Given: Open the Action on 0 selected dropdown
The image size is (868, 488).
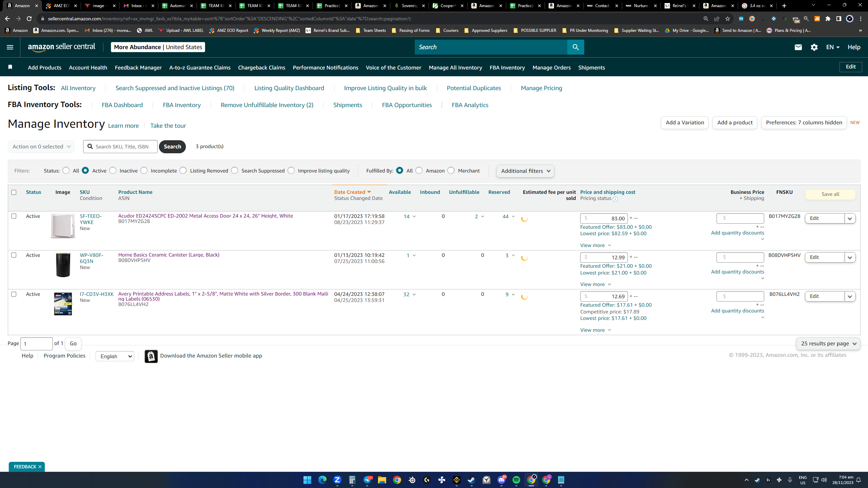Looking at the screenshot, I should [41, 147].
